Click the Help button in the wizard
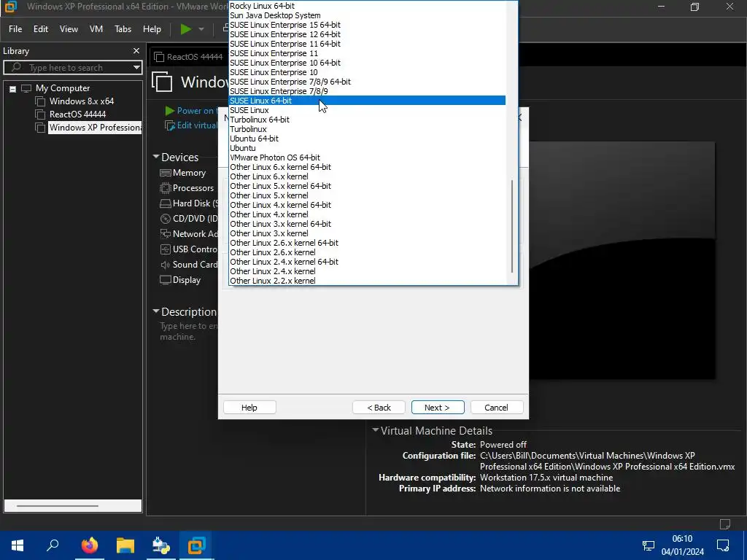The image size is (747, 560). pos(249,407)
